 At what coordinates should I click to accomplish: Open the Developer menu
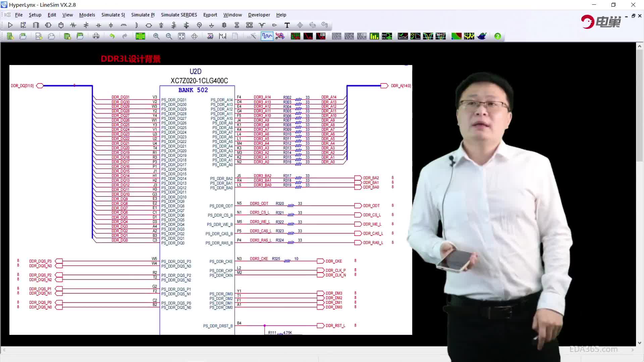(x=259, y=15)
